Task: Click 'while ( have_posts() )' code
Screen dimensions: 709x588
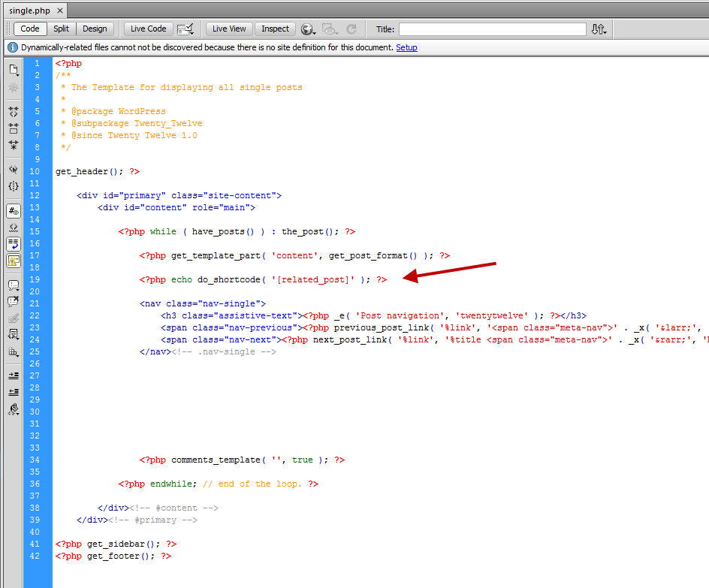Action: point(207,231)
